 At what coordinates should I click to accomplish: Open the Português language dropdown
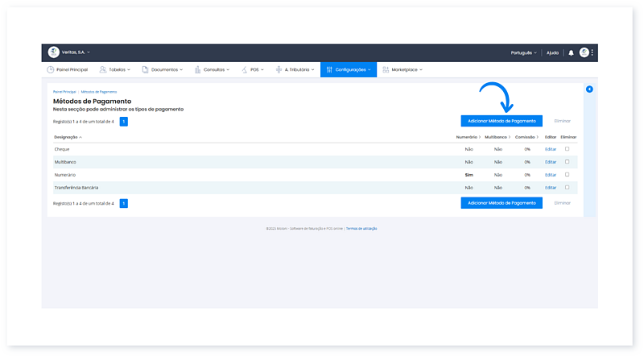523,52
